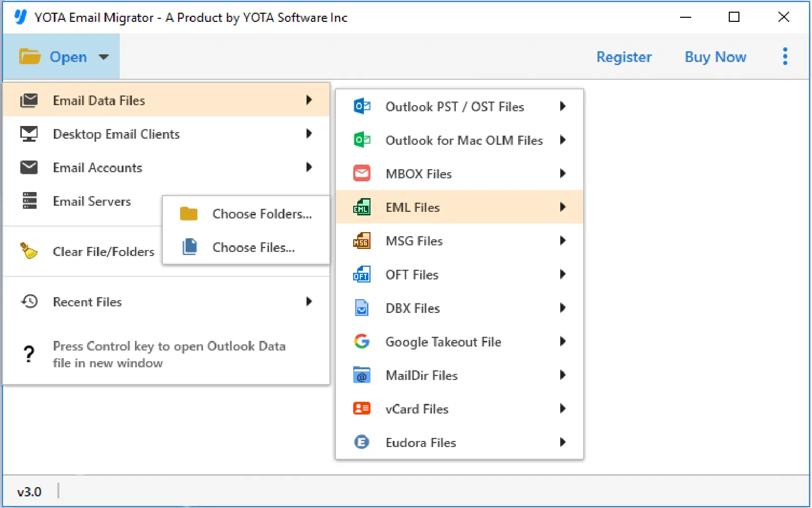Expand the MBOX Files submenu arrow
Image resolution: width=812 pixels, height=508 pixels.
pos(562,173)
